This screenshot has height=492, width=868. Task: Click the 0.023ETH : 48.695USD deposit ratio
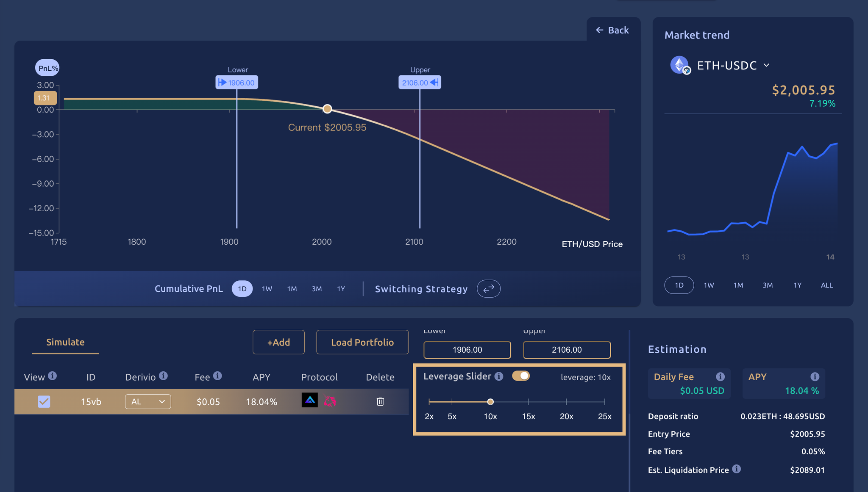click(782, 416)
